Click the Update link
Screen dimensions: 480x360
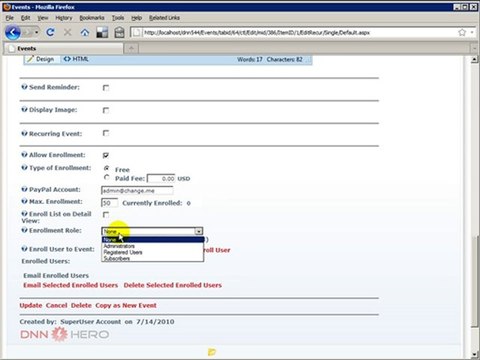pos(31,305)
